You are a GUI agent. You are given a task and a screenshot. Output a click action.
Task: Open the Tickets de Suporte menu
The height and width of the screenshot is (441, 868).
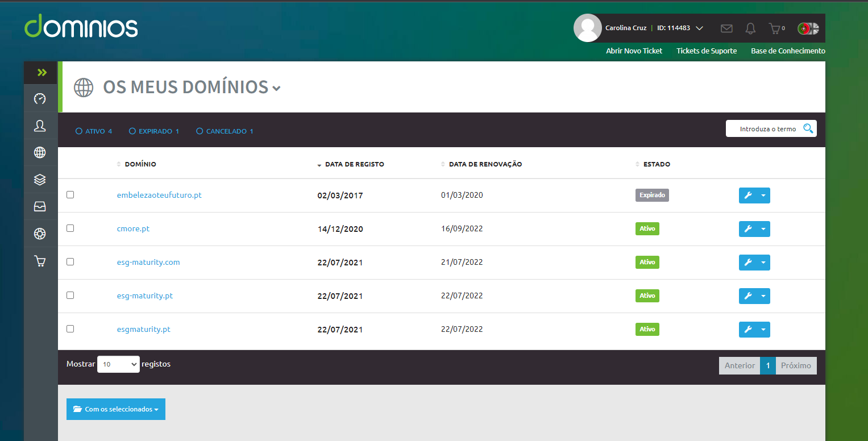point(706,51)
